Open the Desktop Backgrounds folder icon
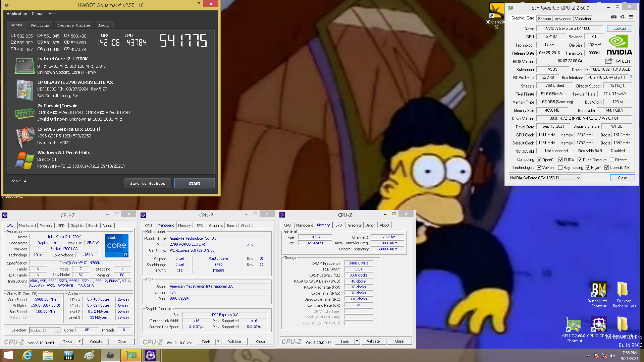The image size is (644, 362). tap(624, 294)
